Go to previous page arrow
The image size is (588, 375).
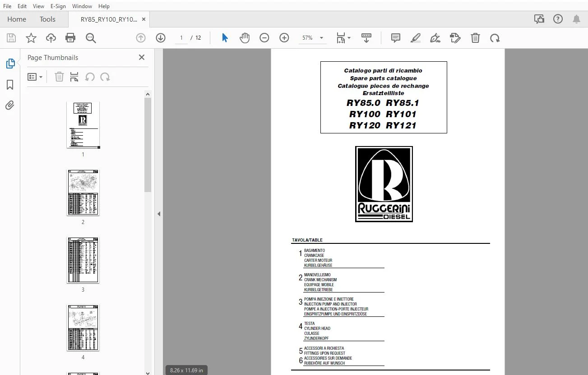[141, 38]
